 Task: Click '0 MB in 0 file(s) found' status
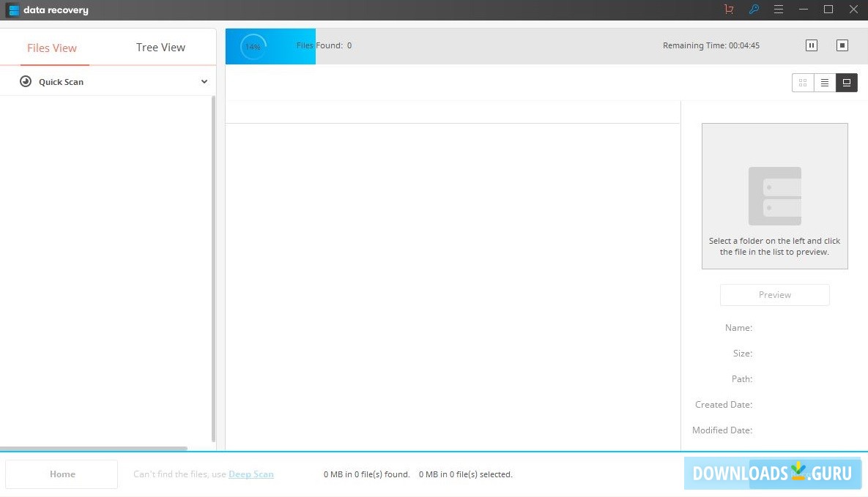coord(366,474)
